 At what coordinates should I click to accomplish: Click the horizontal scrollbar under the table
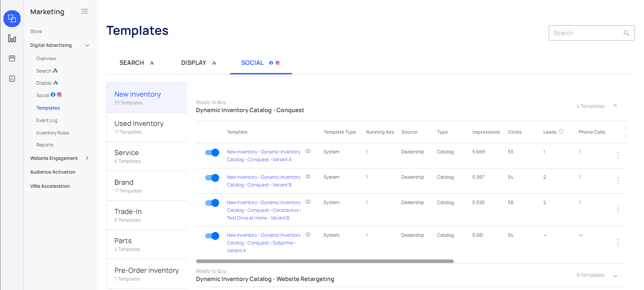point(325,261)
